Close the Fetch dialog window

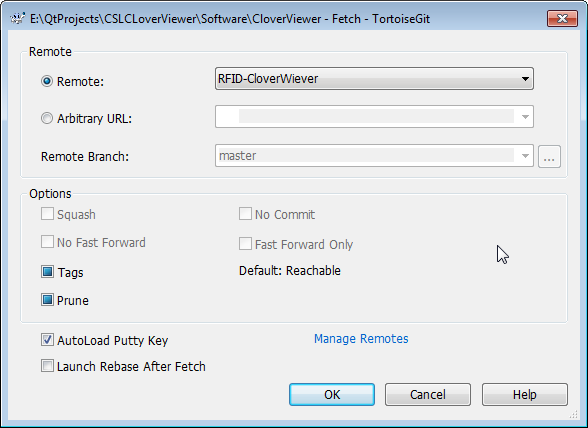pos(562,18)
